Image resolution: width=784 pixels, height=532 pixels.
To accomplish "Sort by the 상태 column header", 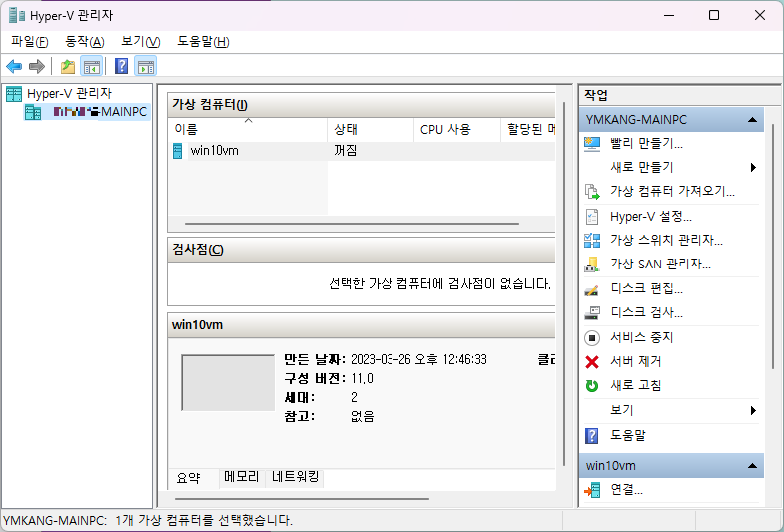I will (x=371, y=130).
